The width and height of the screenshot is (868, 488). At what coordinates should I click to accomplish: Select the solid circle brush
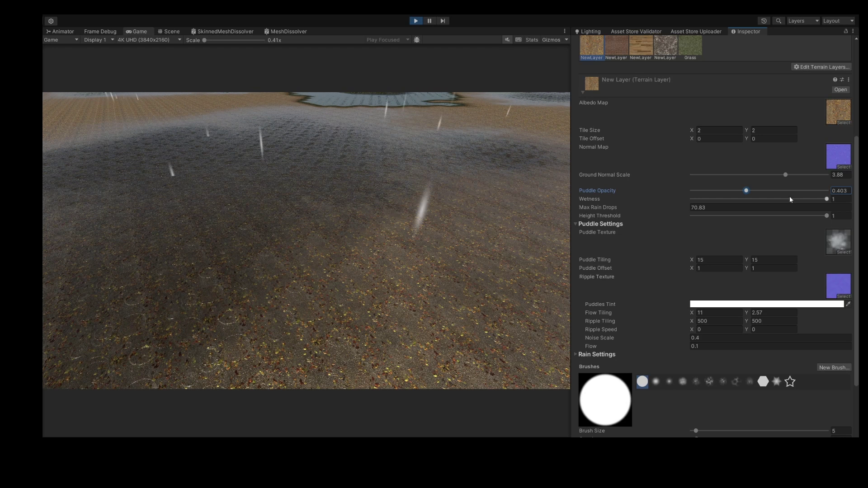642,382
